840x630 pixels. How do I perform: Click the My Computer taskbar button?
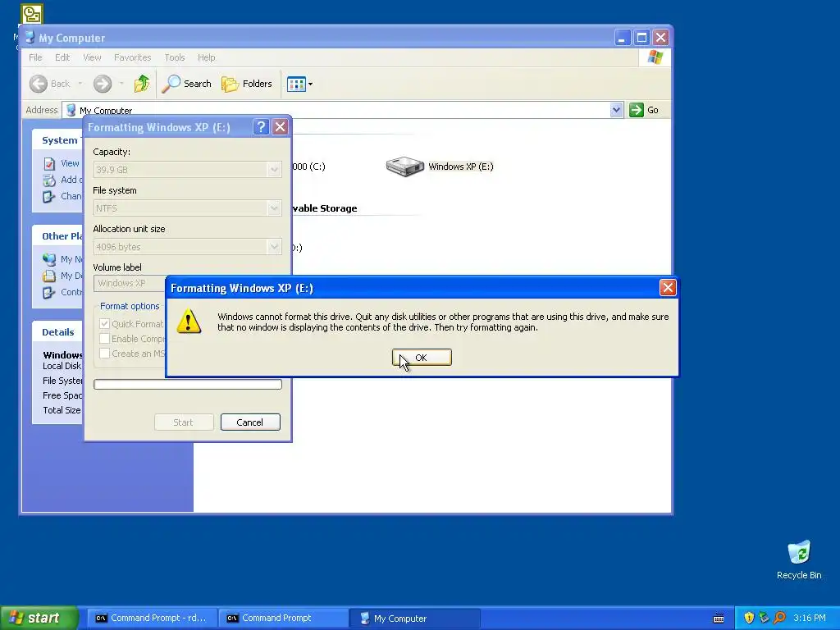click(414, 619)
